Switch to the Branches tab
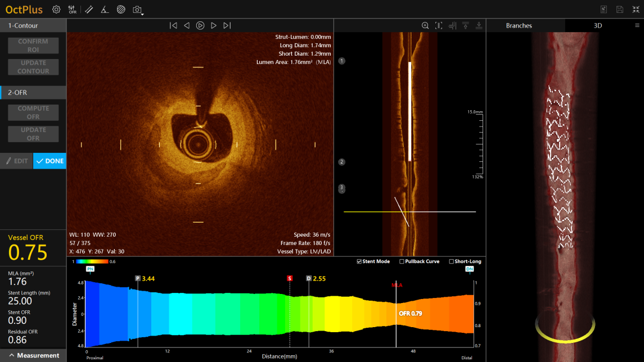Image resolution: width=644 pixels, height=362 pixels. (x=519, y=25)
